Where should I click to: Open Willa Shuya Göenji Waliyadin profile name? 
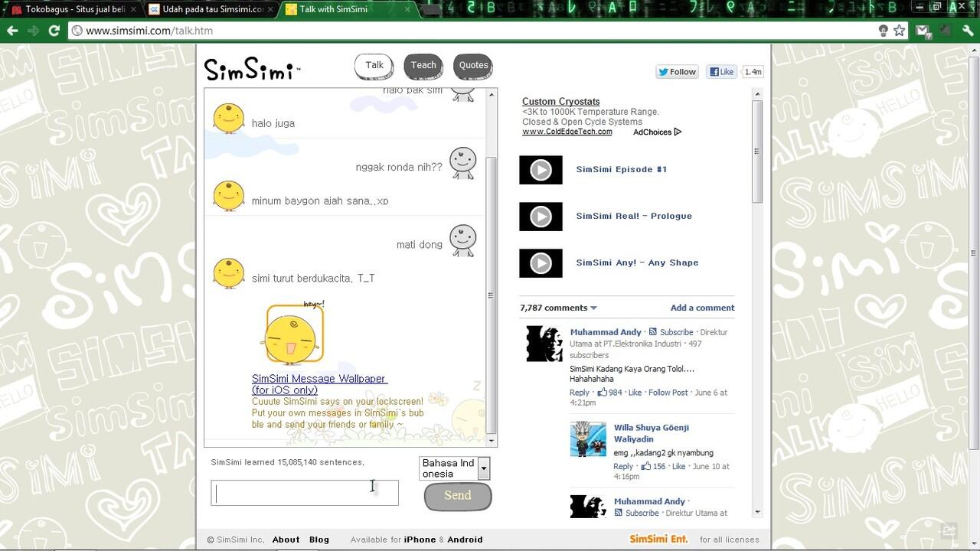[x=651, y=433]
